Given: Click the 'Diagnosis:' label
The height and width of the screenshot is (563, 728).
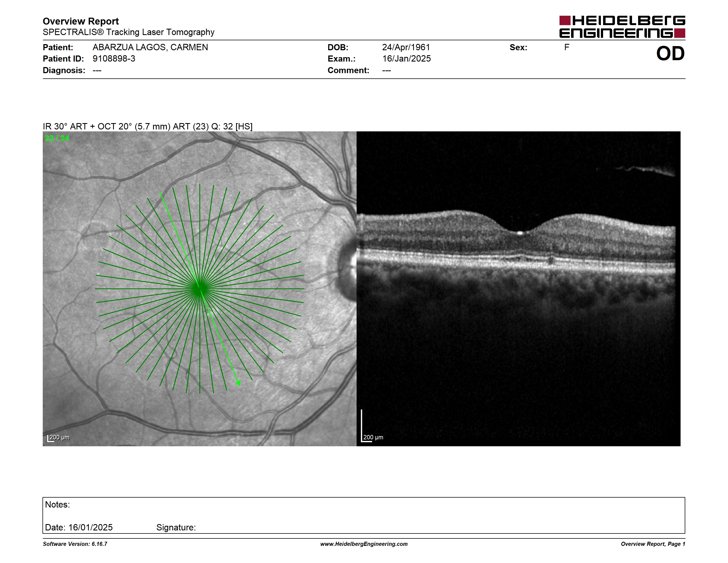Looking at the screenshot, I should pos(64,70).
